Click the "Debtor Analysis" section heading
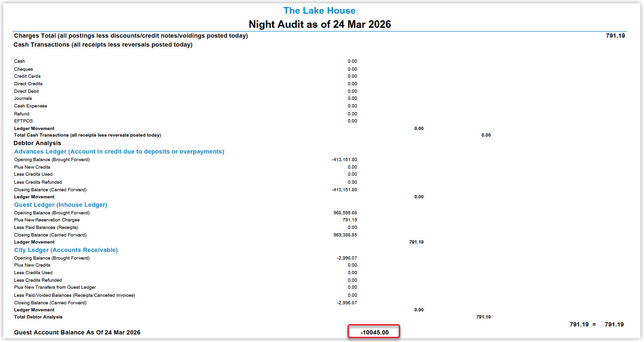The width and height of the screenshot is (644, 342). click(37, 143)
